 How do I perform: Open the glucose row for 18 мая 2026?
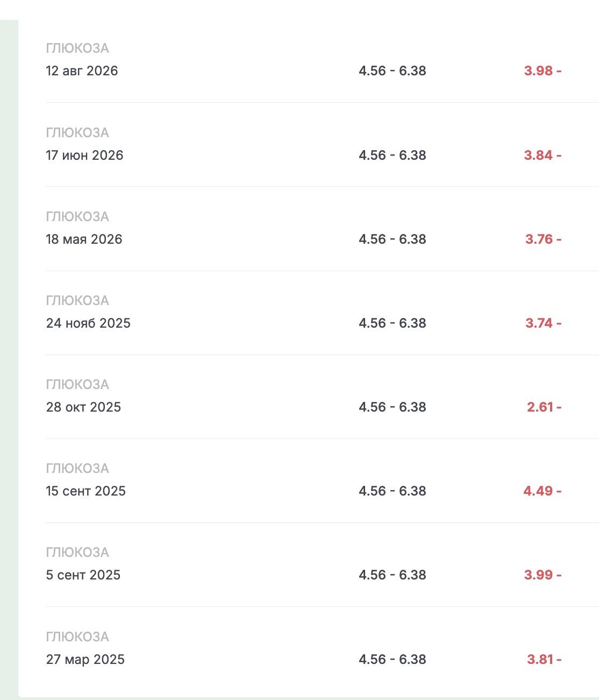coord(322,229)
